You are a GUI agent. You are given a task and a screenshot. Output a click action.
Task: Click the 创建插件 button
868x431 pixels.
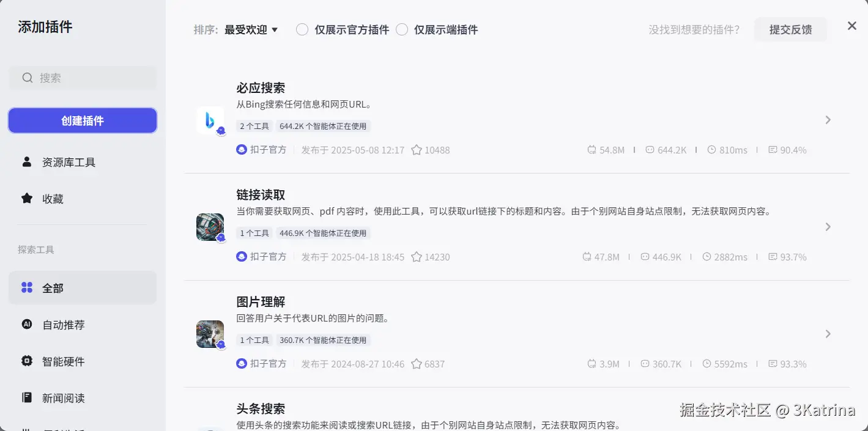coord(83,120)
